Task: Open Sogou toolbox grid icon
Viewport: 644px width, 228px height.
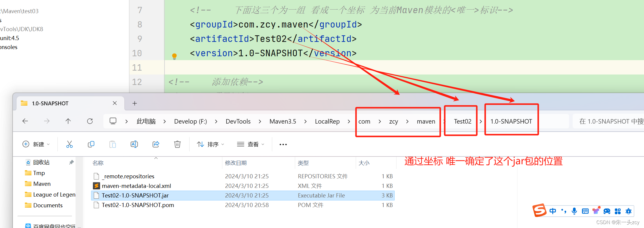Action: 618,211
